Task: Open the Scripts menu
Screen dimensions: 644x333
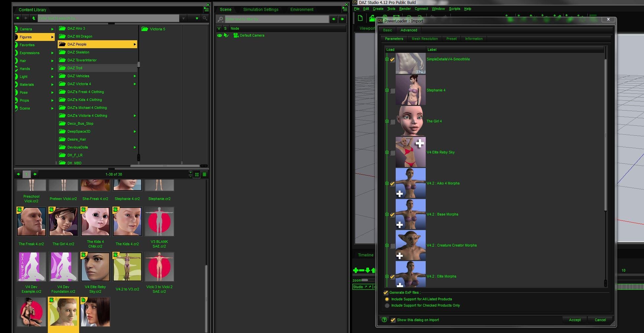Action: [454, 9]
